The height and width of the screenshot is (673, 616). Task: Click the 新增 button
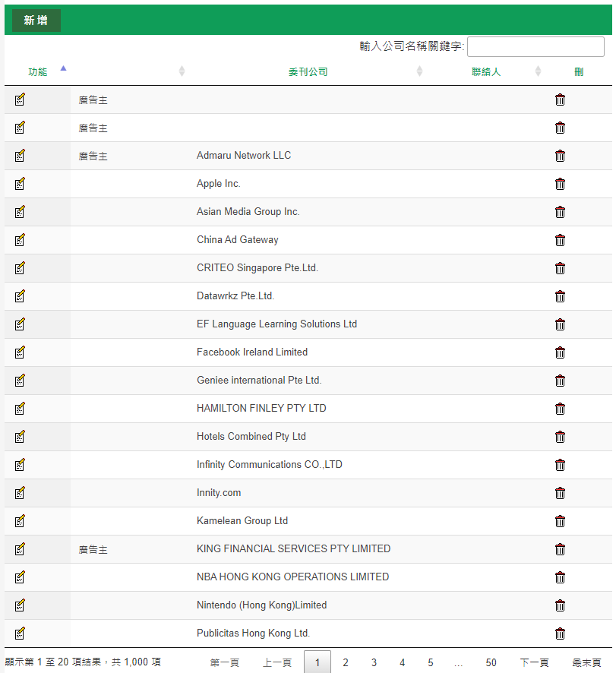click(x=36, y=21)
